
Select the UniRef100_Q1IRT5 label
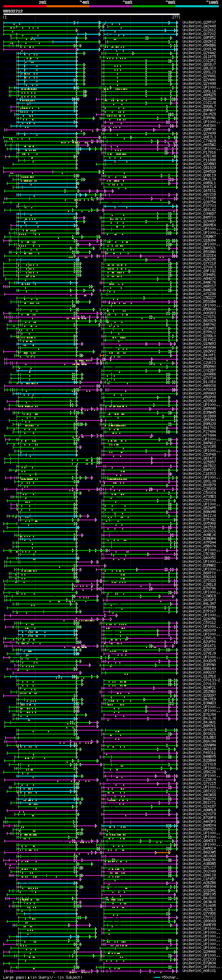click(x=199, y=57)
